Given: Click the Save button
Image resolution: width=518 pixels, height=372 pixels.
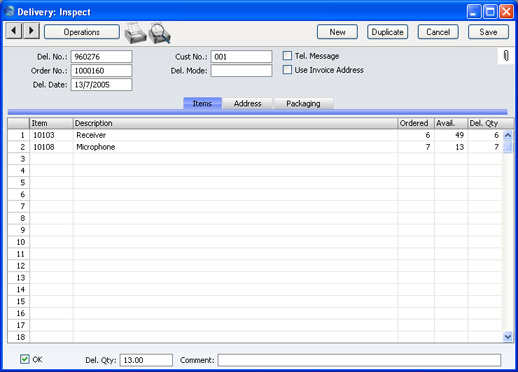Looking at the screenshot, I should click(488, 32).
